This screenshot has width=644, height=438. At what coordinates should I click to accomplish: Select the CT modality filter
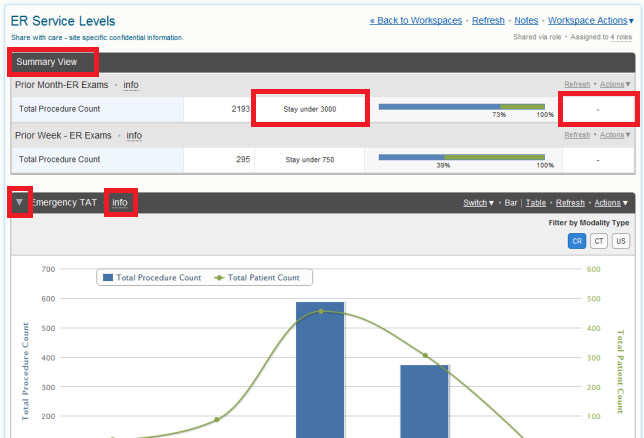click(599, 241)
